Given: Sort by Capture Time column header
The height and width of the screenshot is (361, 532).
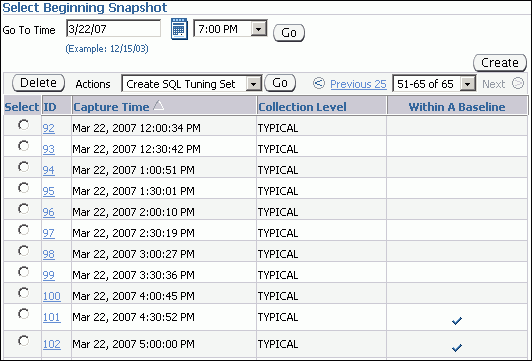Looking at the screenshot, I should point(111,107).
